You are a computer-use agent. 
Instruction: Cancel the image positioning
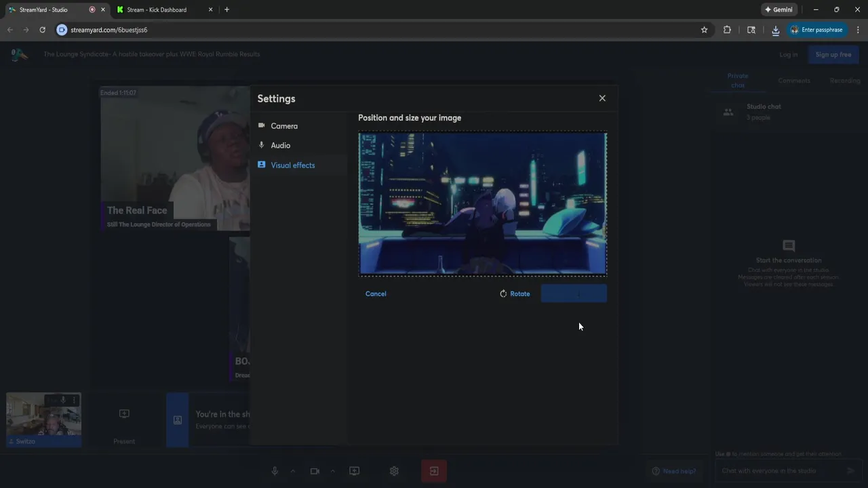(376, 293)
